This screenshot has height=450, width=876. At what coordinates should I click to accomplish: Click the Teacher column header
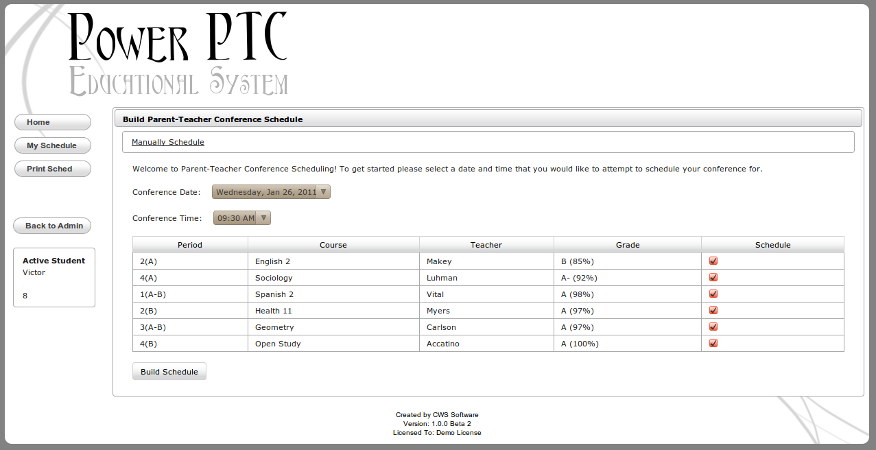coord(486,245)
